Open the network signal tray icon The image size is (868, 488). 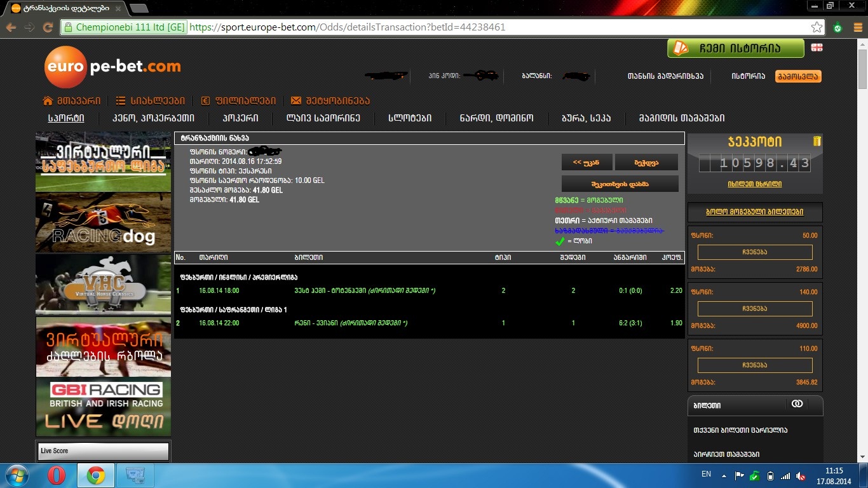785,475
